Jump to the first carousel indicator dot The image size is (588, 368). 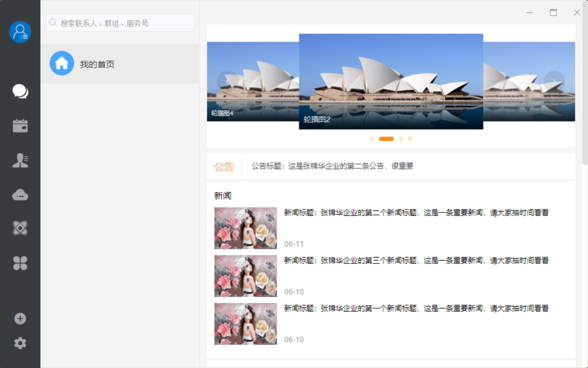pyautogui.click(x=372, y=139)
